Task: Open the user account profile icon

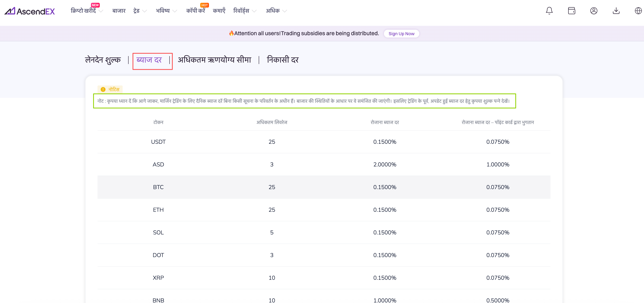Action: (x=593, y=11)
